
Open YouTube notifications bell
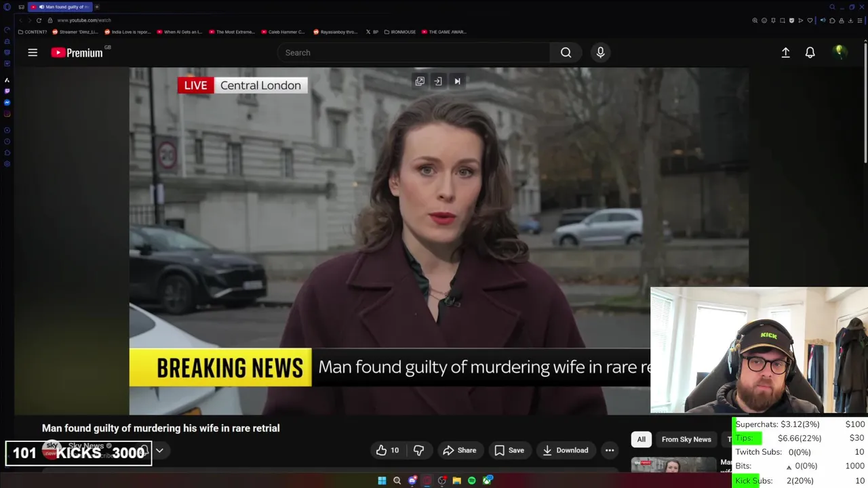tap(810, 52)
